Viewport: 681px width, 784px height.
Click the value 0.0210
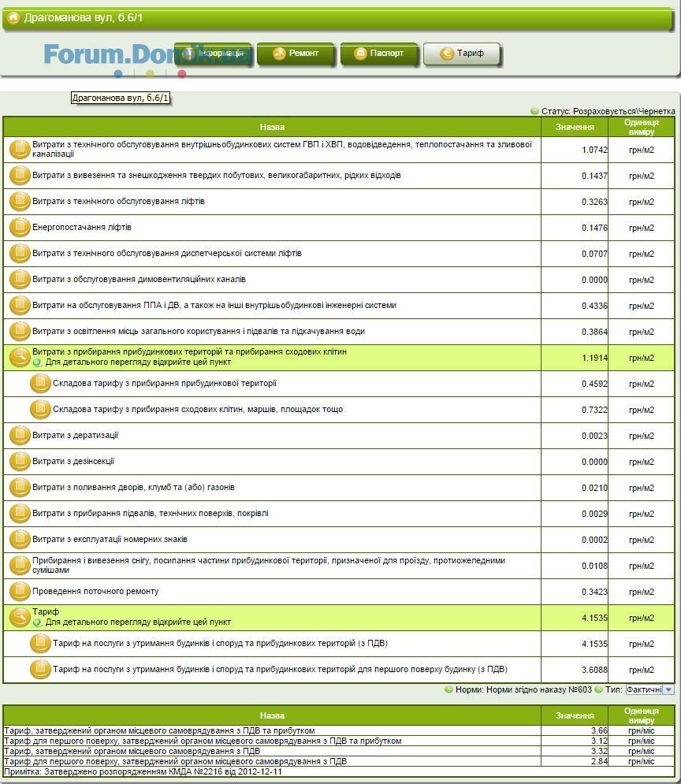(x=594, y=488)
